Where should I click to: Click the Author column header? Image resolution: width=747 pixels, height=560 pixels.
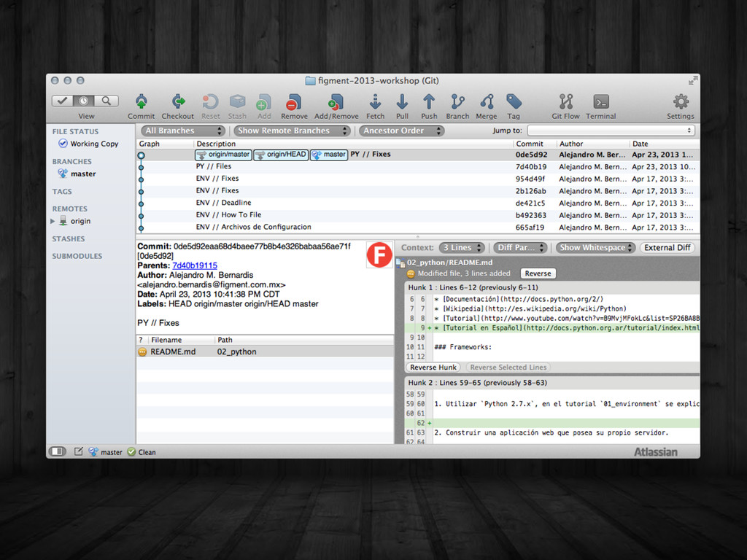click(x=592, y=144)
